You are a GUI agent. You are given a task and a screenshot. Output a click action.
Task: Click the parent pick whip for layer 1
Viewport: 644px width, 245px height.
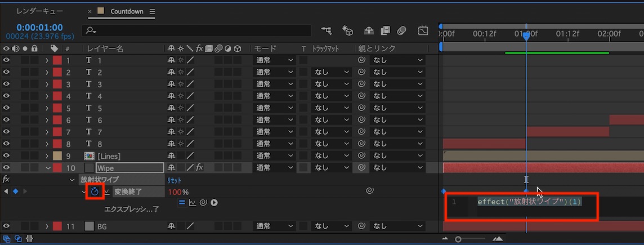pos(361,60)
